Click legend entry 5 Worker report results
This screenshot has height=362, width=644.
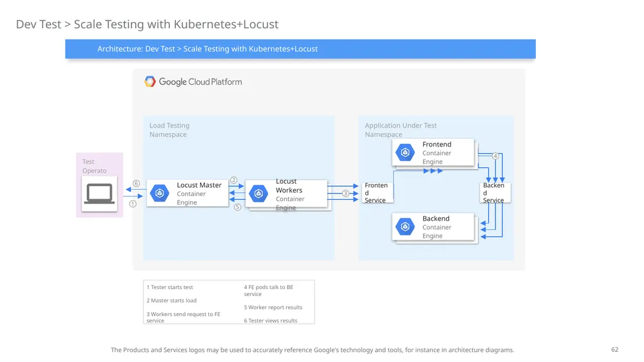click(x=273, y=307)
